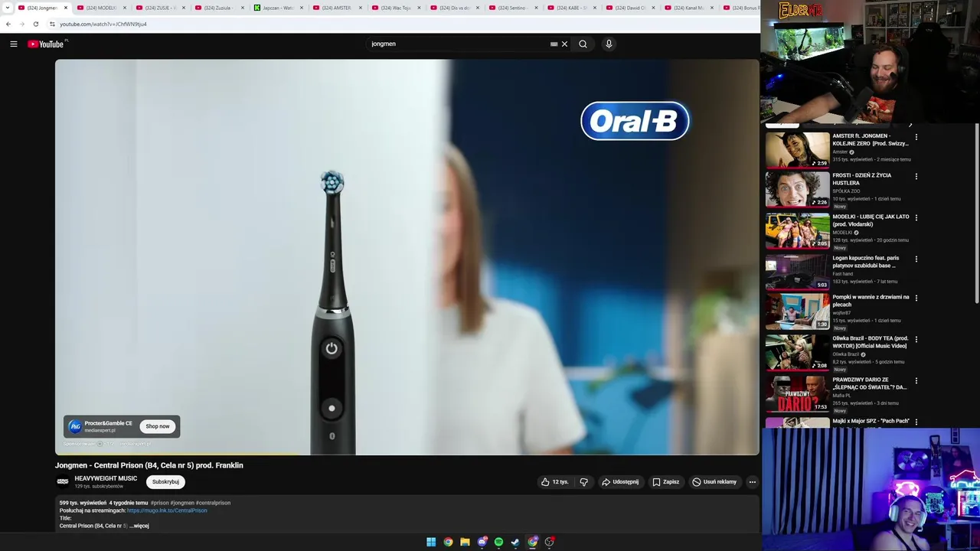Open options for FROSTI - DZIEŃ Z ŻYCIA video
Screen dimensions: 980x551
tap(916, 176)
